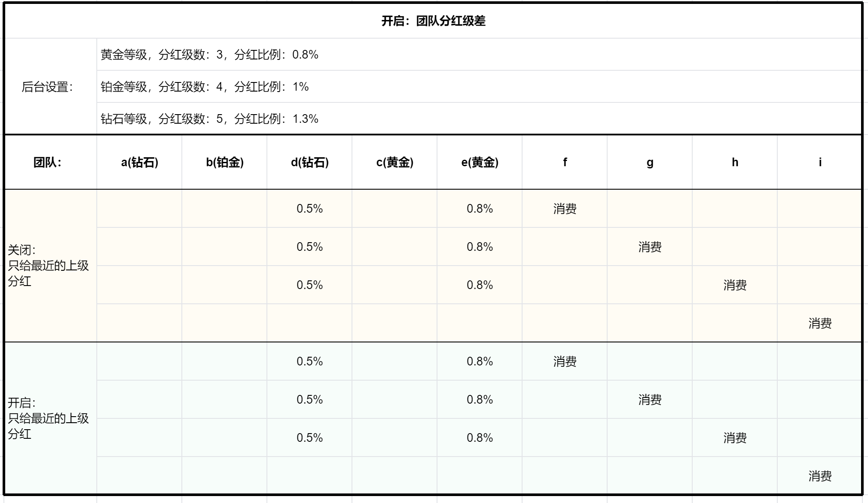The image size is (868, 503).
Task: Select the 后台设置 label cell
Action: tap(47, 87)
